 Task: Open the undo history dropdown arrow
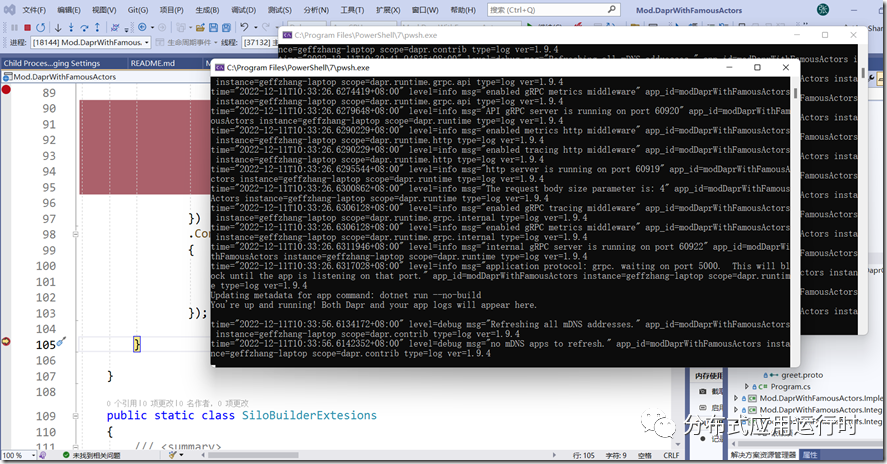coord(256,27)
